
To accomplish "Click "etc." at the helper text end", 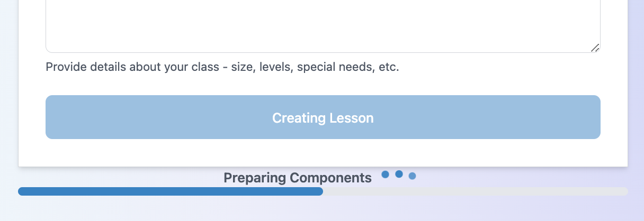I will pos(389,68).
